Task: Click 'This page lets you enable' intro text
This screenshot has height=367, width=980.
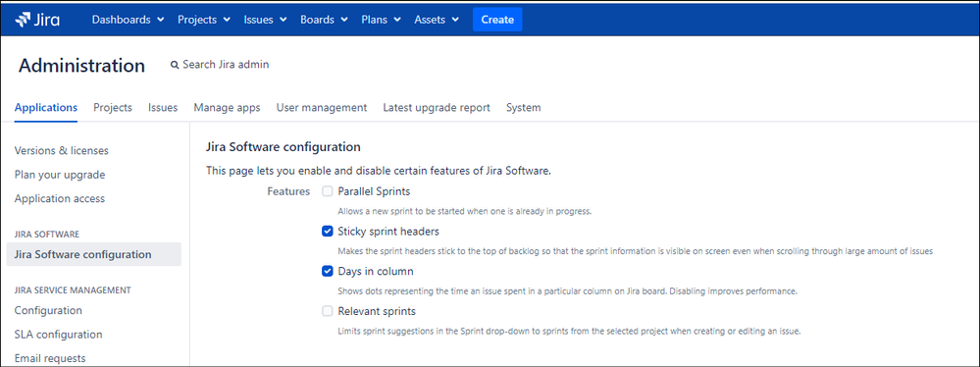Action: [x=379, y=170]
